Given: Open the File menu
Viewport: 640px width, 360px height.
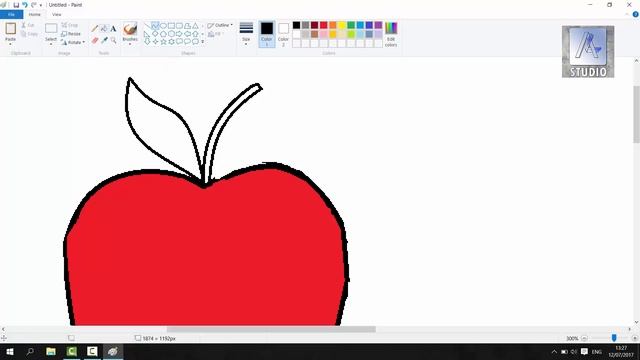Looking at the screenshot, I should 11,14.
